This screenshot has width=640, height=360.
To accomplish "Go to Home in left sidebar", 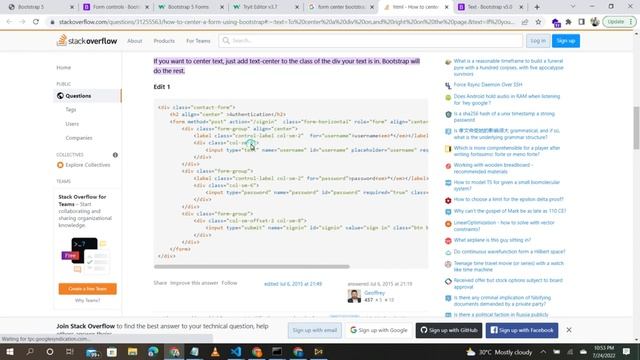I will coord(64,67).
